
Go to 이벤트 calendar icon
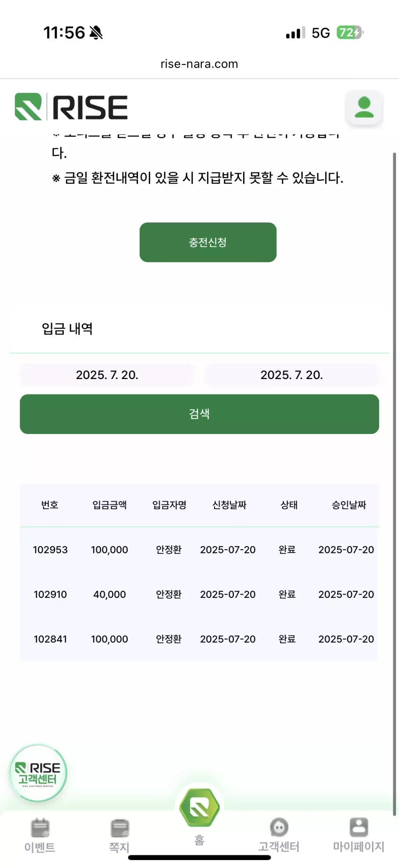point(40,828)
